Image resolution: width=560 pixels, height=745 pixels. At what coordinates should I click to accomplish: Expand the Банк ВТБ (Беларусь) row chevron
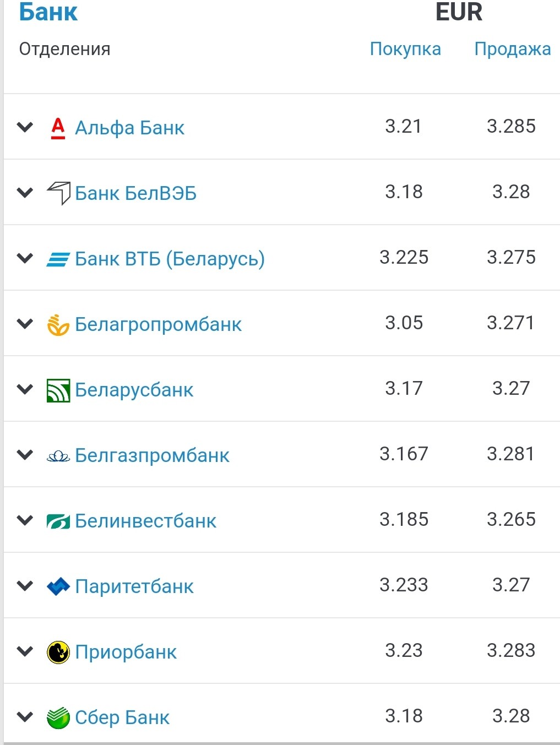[25, 258]
